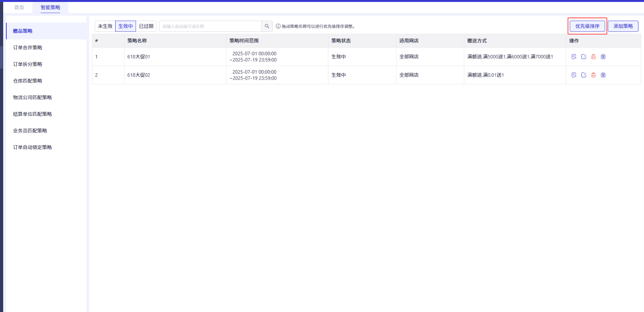Click the 添加策略 button
Image resolution: width=644 pixels, height=312 pixels.
pyautogui.click(x=623, y=26)
